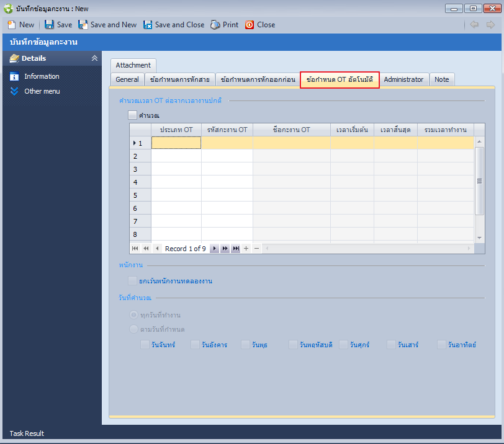The height and width of the screenshot is (444, 504).
Task: Click the vertical scrollbar thumb in grid
Action: [x=479, y=181]
